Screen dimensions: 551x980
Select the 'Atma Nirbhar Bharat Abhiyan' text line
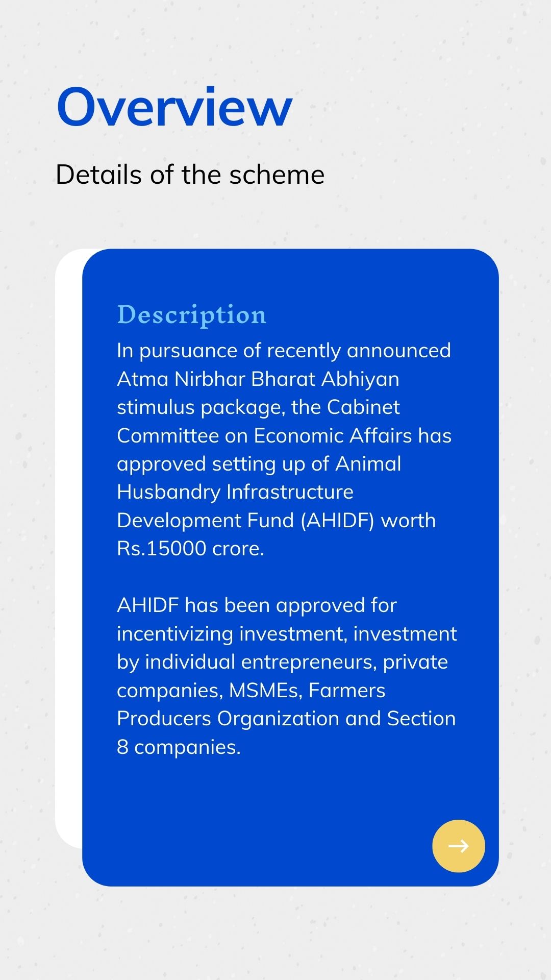(258, 379)
